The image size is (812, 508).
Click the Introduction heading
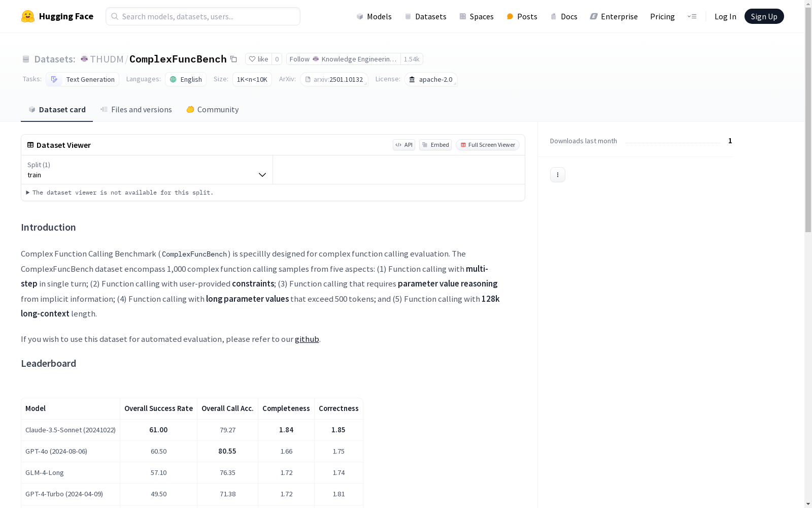tap(48, 228)
